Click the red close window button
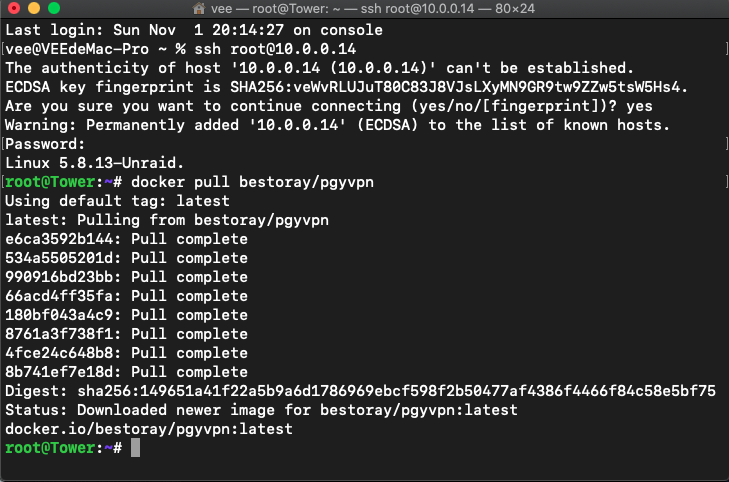The image size is (729, 482). (14, 8)
